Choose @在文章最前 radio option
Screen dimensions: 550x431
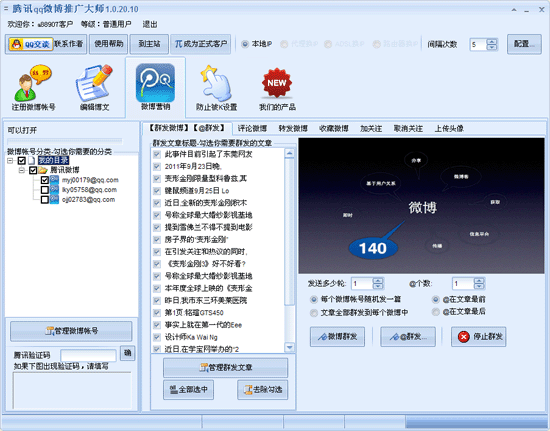point(435,299)
